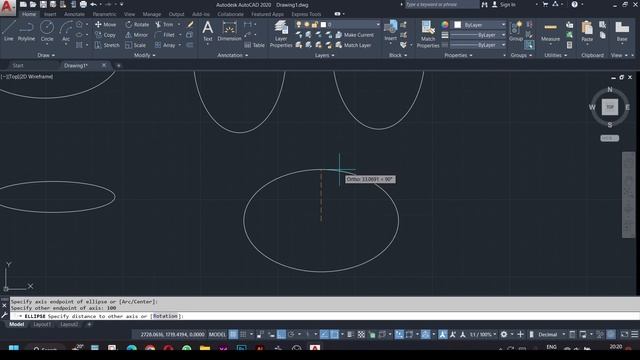
Task: Click the keyword search input field
Action: (442, 4)
